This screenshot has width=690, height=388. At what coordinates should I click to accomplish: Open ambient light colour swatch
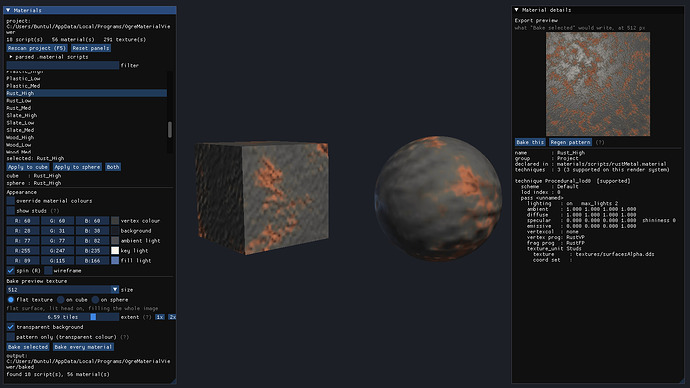click(115, 241)
